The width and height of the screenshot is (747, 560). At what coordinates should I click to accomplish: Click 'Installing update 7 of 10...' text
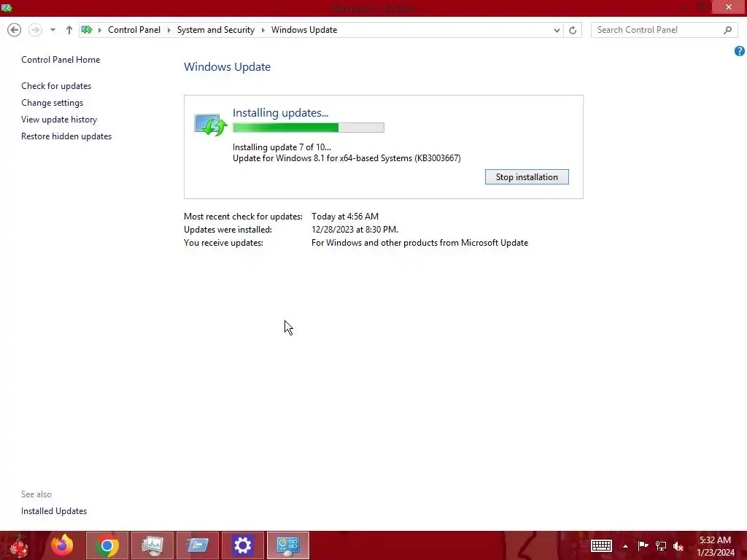[282, 147]
